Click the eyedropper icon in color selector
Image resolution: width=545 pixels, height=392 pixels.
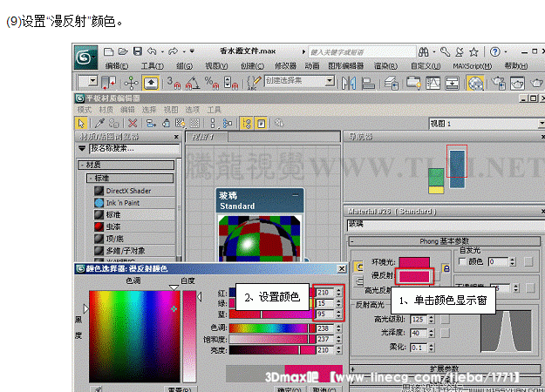pos(98,389)
